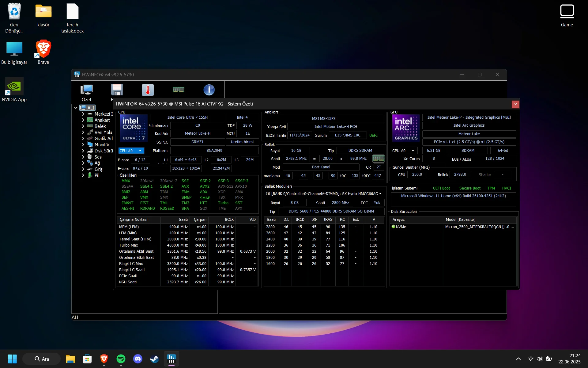Viewport: 588px width, 368px height.
Task: Collapse the ALI root tree node
Action: (x=76, y=108)
